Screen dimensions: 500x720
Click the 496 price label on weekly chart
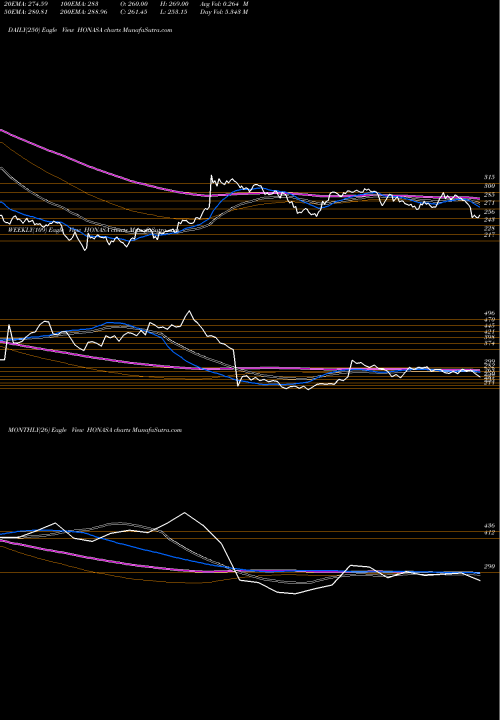tap(489, 313)
